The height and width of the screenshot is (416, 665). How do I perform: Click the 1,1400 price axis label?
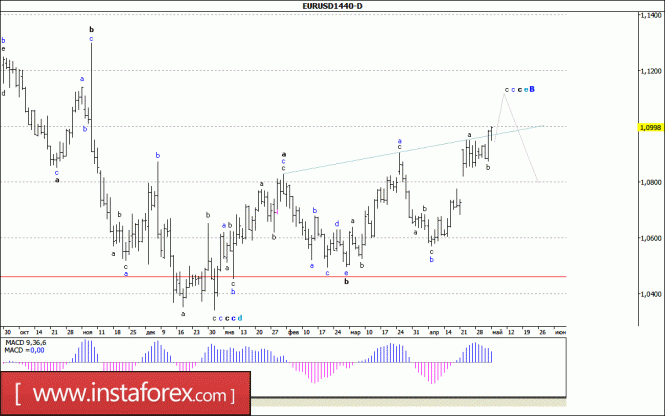point(651,15)
